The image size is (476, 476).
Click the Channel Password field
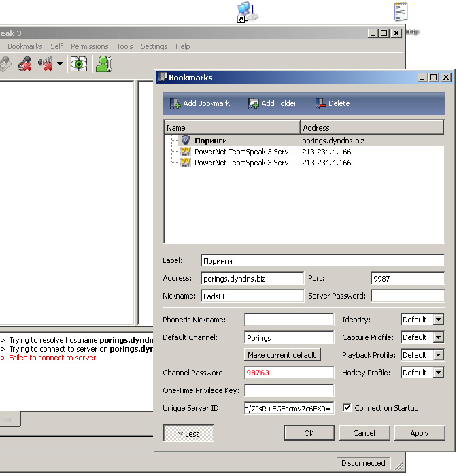click(289, 373)
